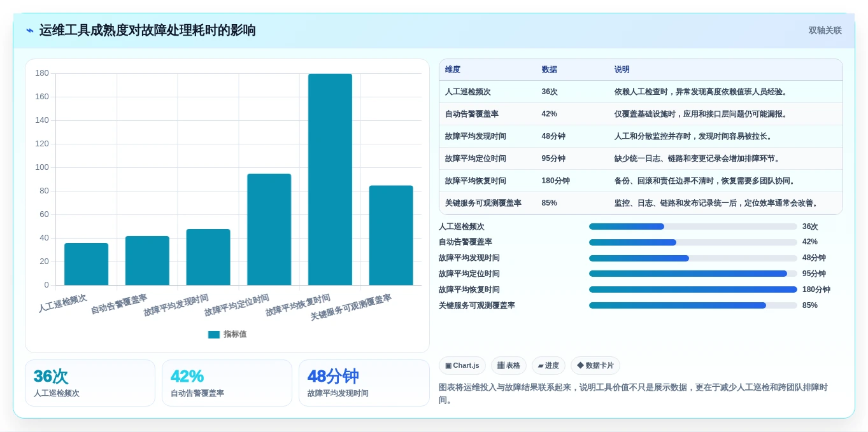
Task: Click the 180 y-axis tick label
Action: pos(42,73)
